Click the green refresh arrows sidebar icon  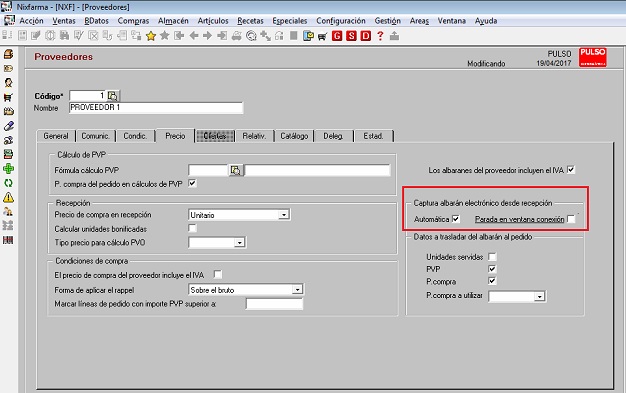(8, 183)
